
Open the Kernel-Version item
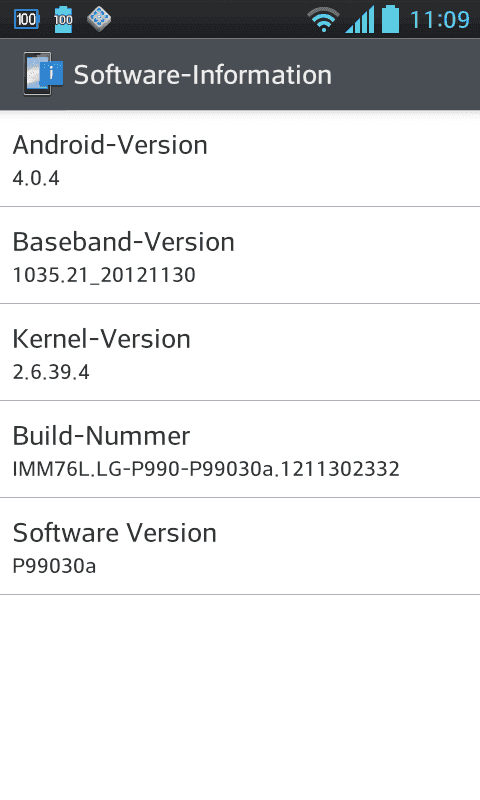(240, 353)
